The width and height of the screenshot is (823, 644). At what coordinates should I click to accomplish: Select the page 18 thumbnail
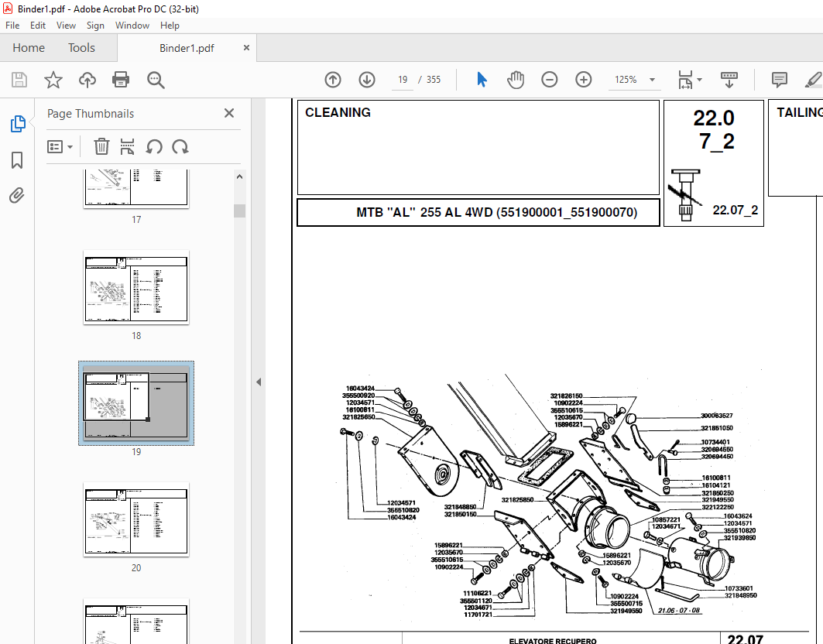pos(136,289)
